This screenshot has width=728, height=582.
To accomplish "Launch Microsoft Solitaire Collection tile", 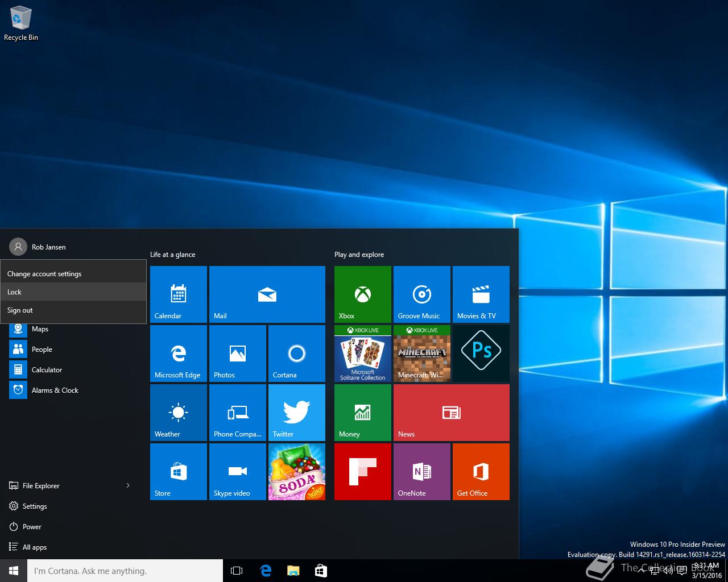I will tap(363, 354).
